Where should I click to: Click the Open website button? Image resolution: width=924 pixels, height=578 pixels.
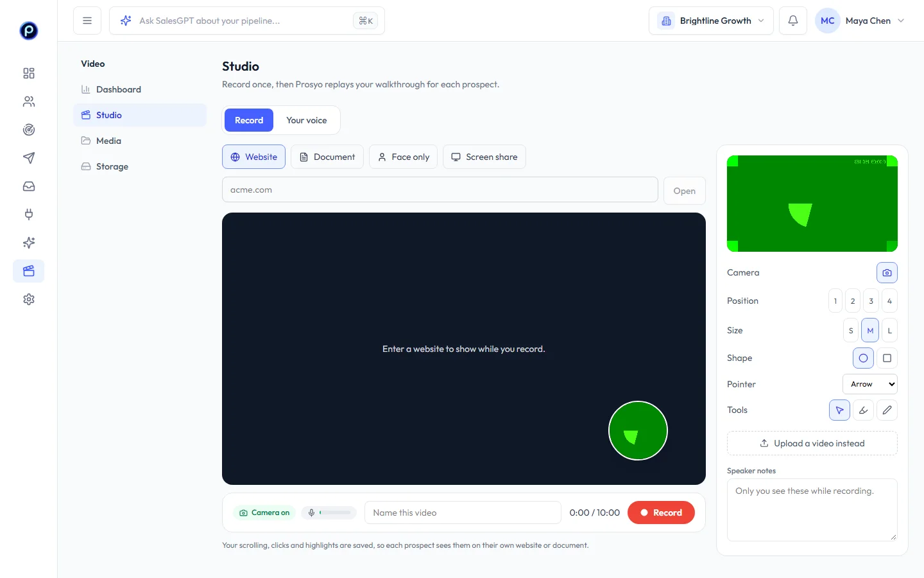coord(685,191)
